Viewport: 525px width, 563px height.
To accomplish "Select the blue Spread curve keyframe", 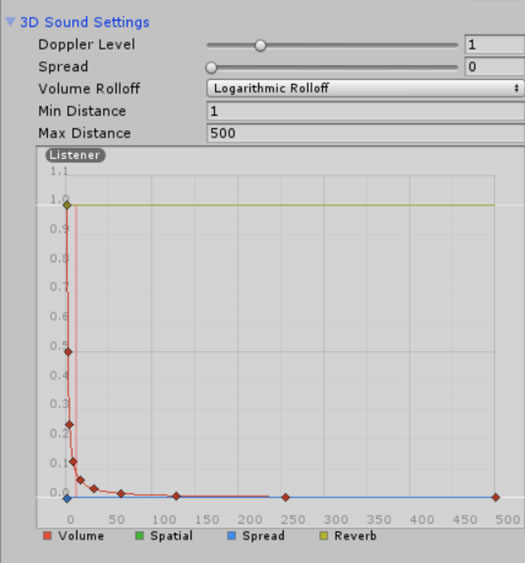I will [67, 499].
